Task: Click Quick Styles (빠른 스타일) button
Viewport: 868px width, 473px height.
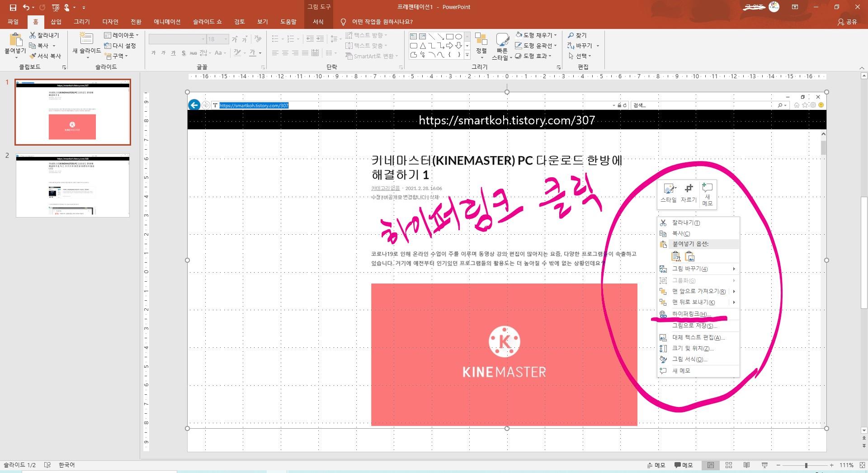Action: pyautogui.click(x=502, y=46)
